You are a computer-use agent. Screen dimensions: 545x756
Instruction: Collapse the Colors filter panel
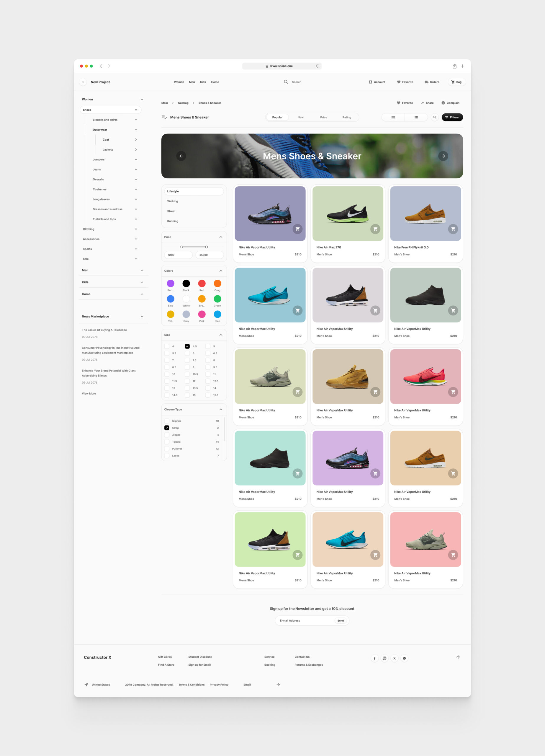[221, 271]
